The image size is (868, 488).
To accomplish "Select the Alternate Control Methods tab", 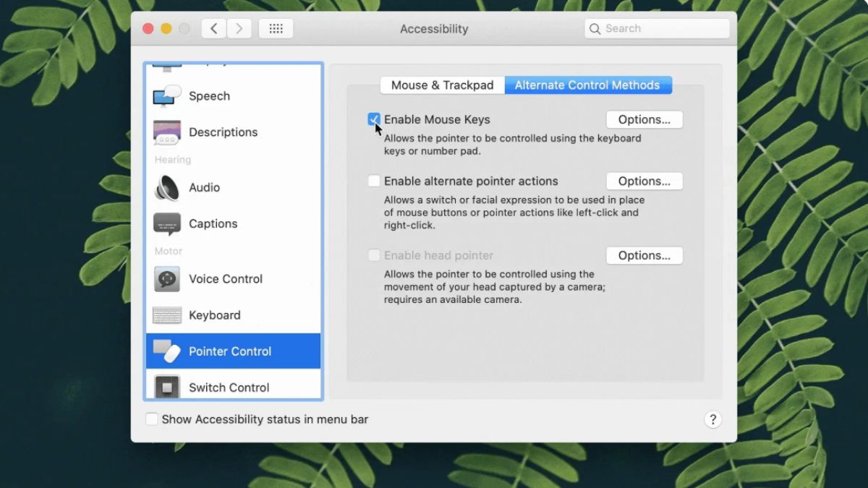I will click(x=588, y=85).
